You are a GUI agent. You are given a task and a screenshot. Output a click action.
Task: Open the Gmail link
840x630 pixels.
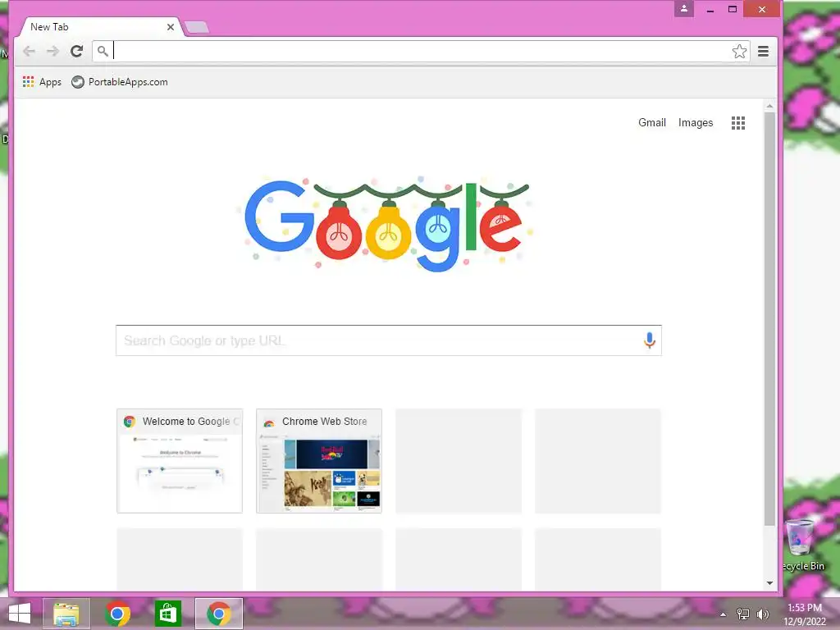pyautogui.click(x=652, y=123)
